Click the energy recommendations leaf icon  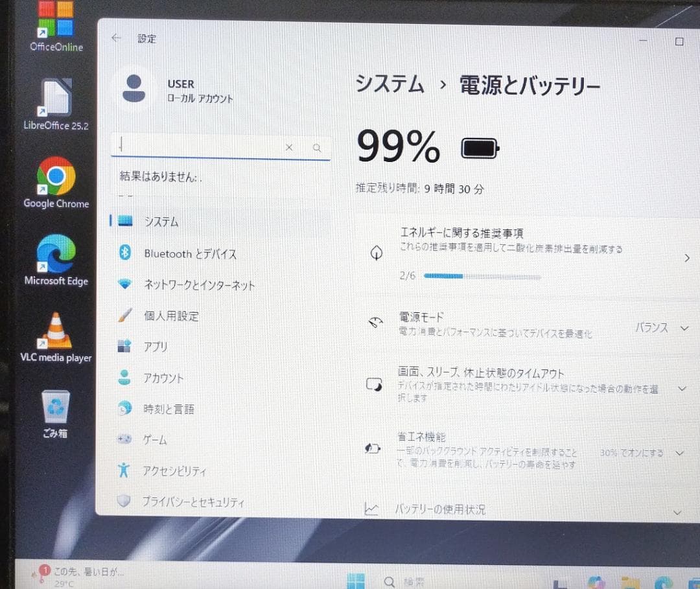(x=377, y=253)
